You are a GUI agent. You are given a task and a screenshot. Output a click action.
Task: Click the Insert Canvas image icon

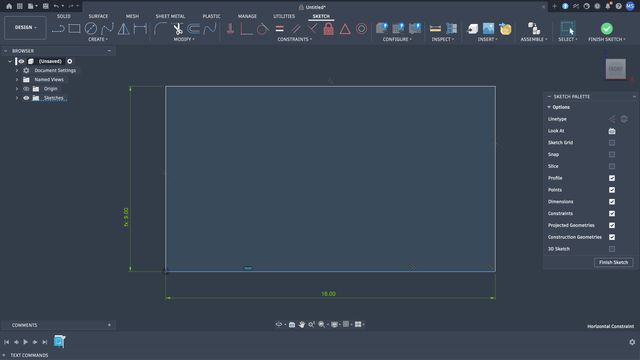(489, 29)
